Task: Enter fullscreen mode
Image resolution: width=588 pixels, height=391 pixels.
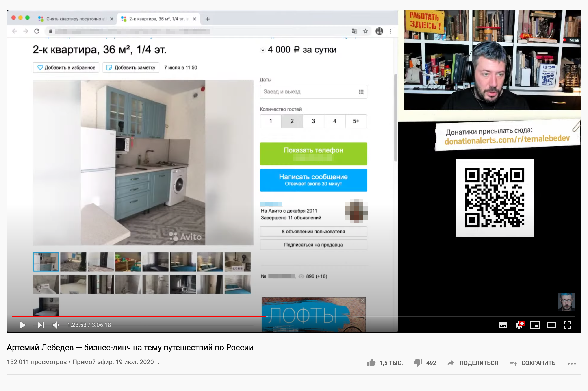Action: coord(567,325)
